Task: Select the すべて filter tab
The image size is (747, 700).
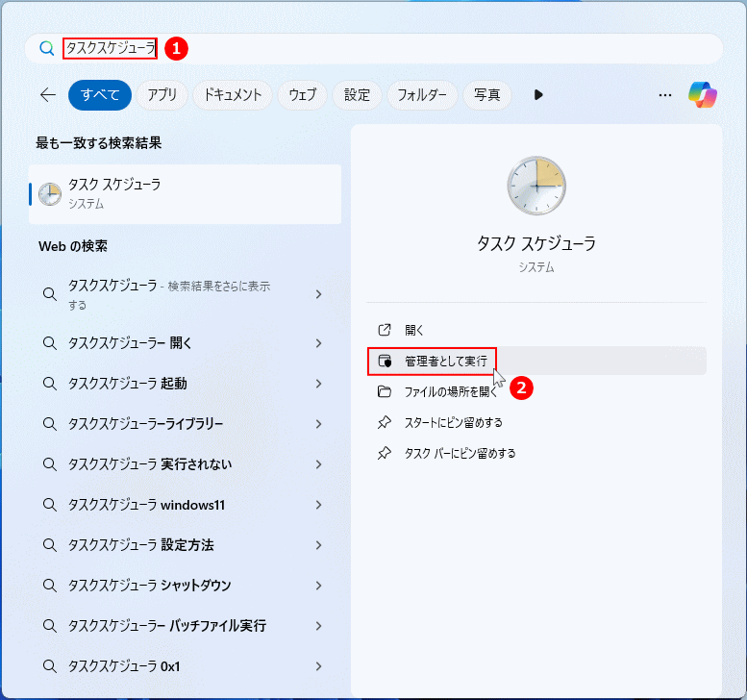Action: [100, 95]
